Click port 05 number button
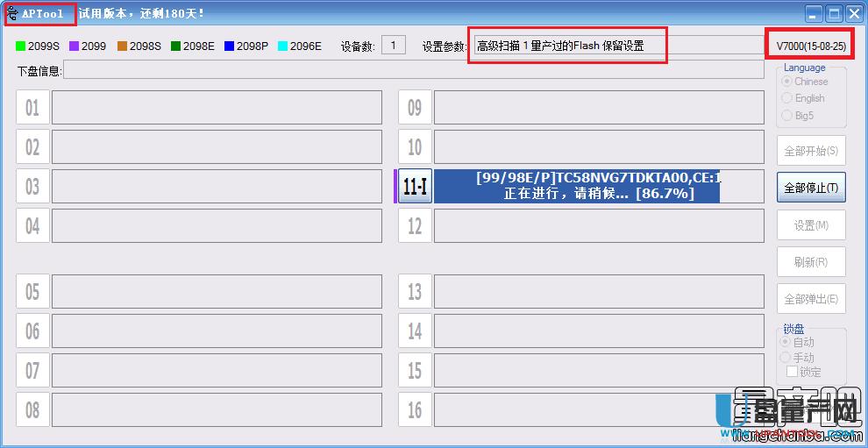The height and width of the screenshot is (448, 868). (x=32, y=291)
